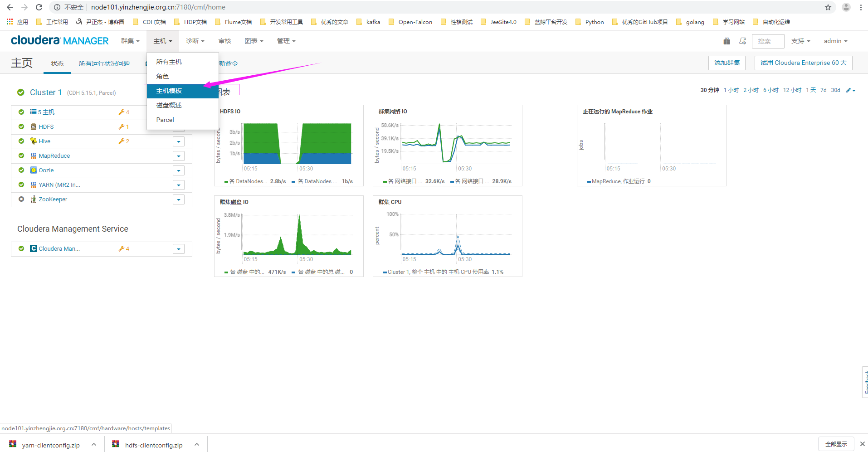Click the Oozie service icon

tap(34, 170)
